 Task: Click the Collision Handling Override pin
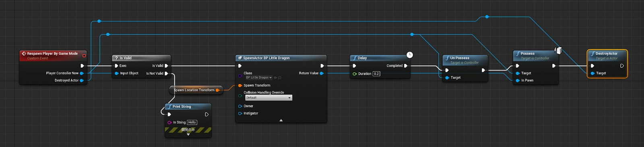pos(240,95)
